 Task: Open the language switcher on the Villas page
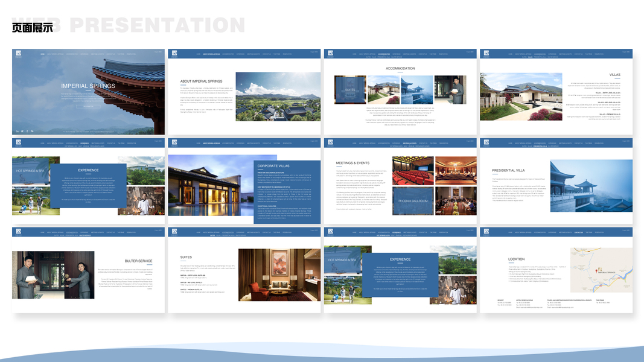click(x=626, y=52)
